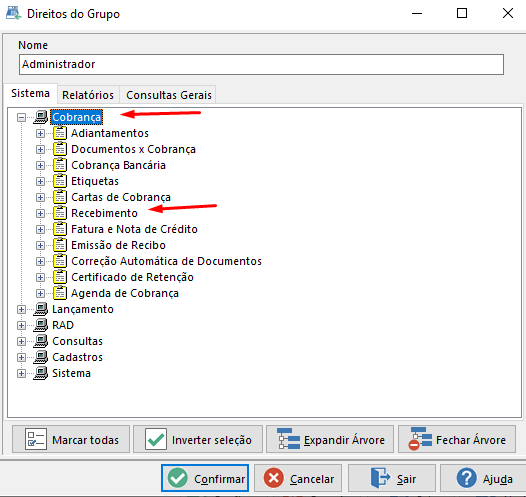Select the Etiquetas tree label
The height and width of the screenshot is (497, 526).
(x=95, y=181)
